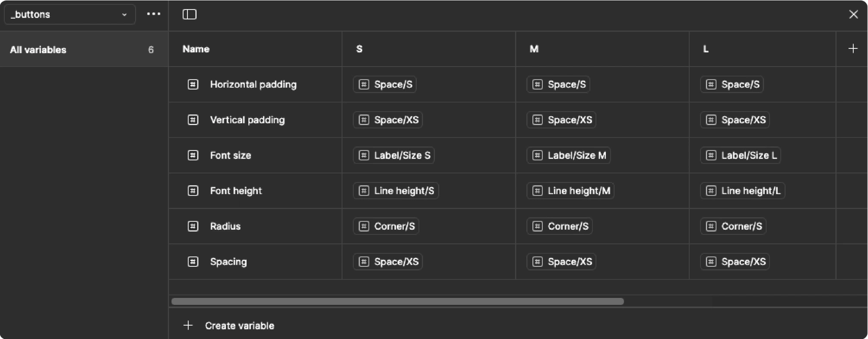Click the number icon beside Spacing
868x339 pixels.
pyautogui.click(x=193, y=262)
